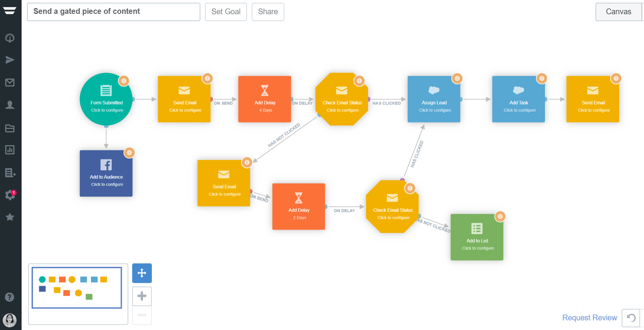Select the Add to Audience Facebook node
Image resolution: width=644 pixels, height=330 pixels.
(106, 173)
